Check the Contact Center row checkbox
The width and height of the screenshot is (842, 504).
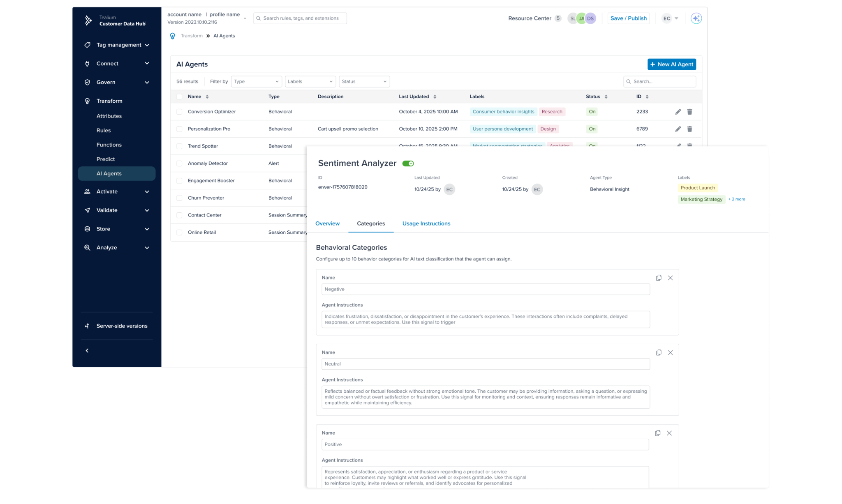179,215
